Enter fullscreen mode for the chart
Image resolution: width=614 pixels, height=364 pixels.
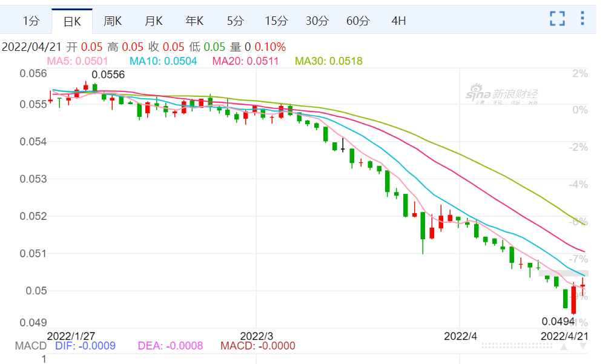tap(557, 19)
